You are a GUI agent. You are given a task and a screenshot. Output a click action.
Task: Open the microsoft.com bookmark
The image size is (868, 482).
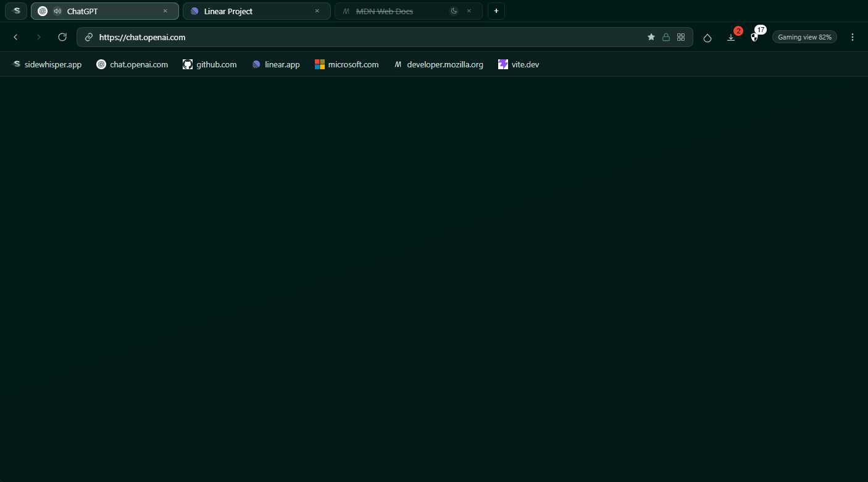tap(347, 64)
